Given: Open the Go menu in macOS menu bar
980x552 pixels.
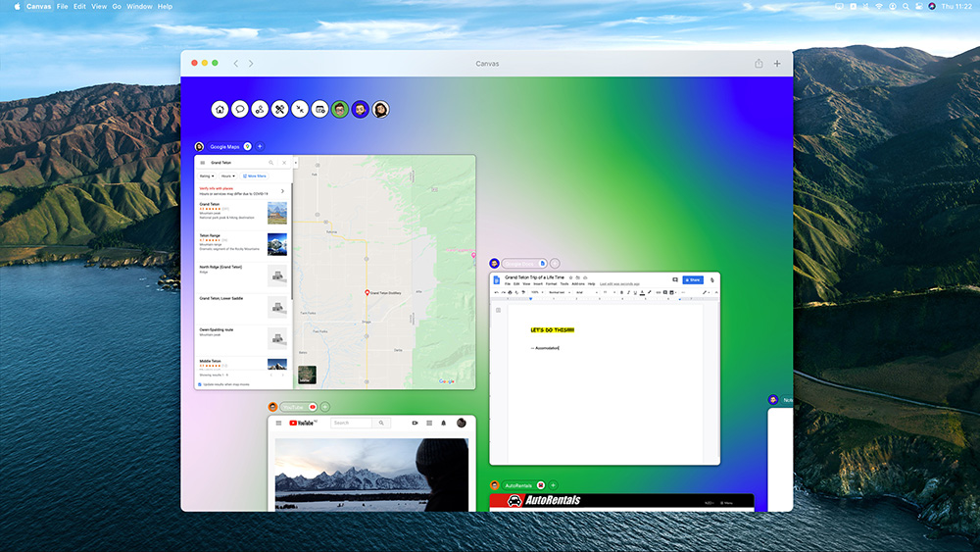Looking at the screenshot, I should click(117, 6).
